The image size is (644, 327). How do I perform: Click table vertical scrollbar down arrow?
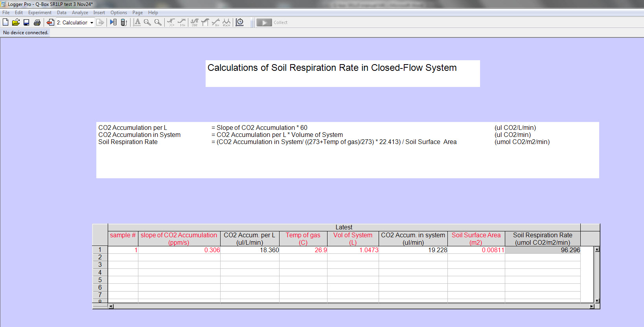(597, 301)
